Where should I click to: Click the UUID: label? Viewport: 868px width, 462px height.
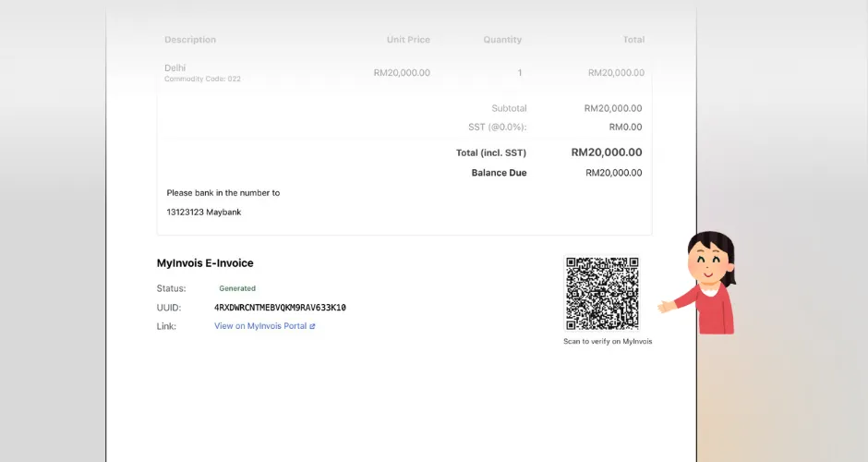[x=169, y=308]
